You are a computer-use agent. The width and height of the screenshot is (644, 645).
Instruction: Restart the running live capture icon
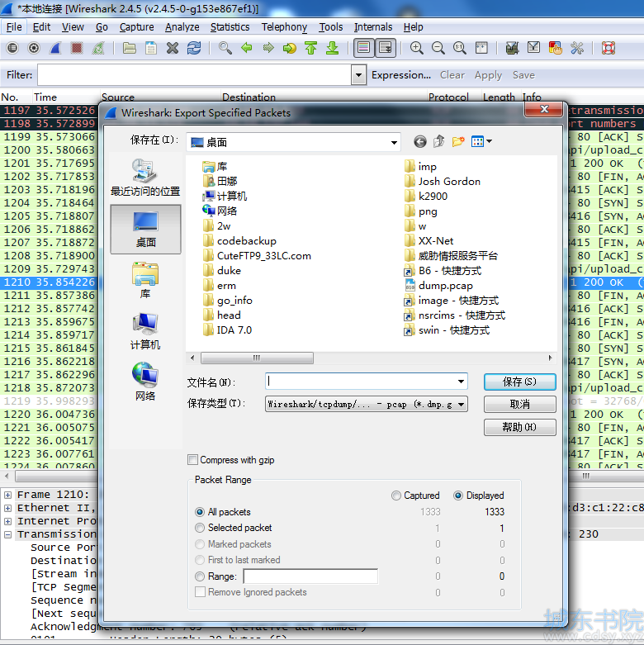(98, 48)
